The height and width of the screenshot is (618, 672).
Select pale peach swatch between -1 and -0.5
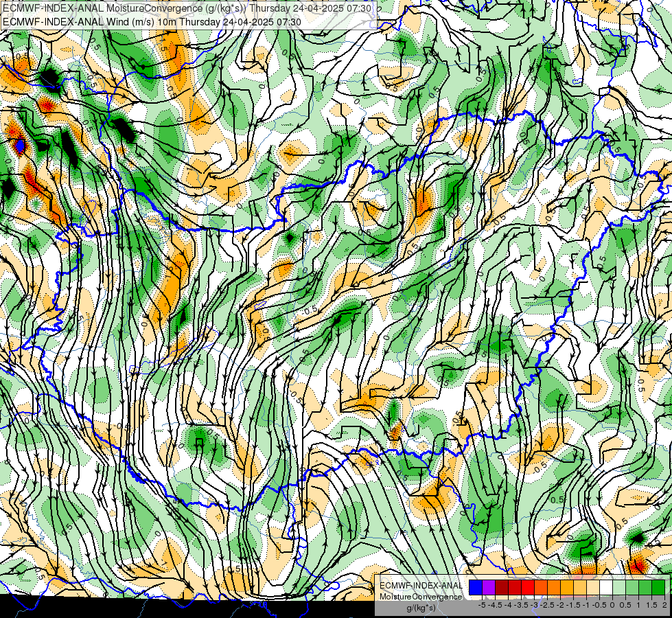pyautogui.click(x=593, y=588)
